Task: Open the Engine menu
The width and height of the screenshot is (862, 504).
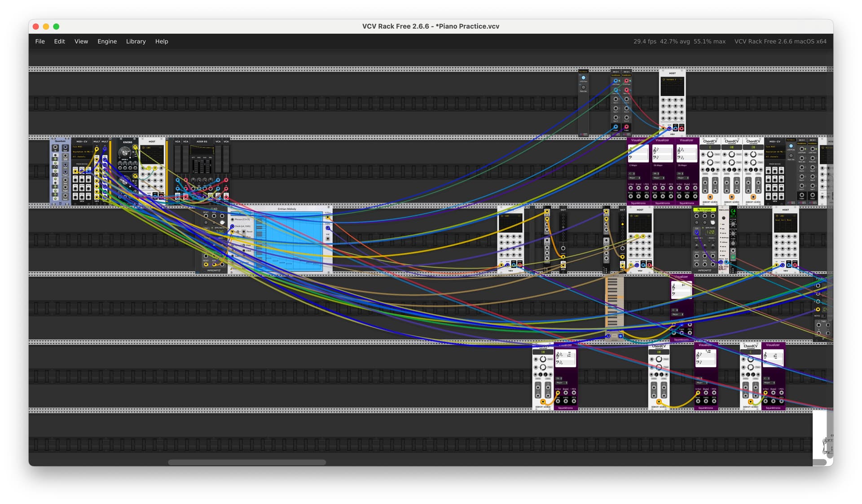Action: pos(107,41)
